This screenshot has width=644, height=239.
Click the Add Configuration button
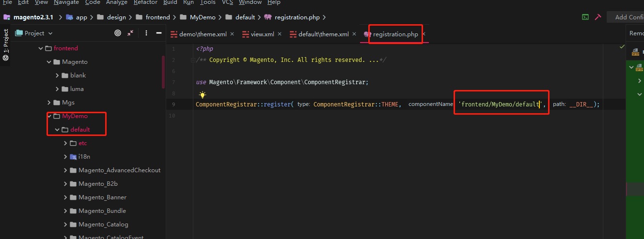pyautogui.click(x=628, y=17)
